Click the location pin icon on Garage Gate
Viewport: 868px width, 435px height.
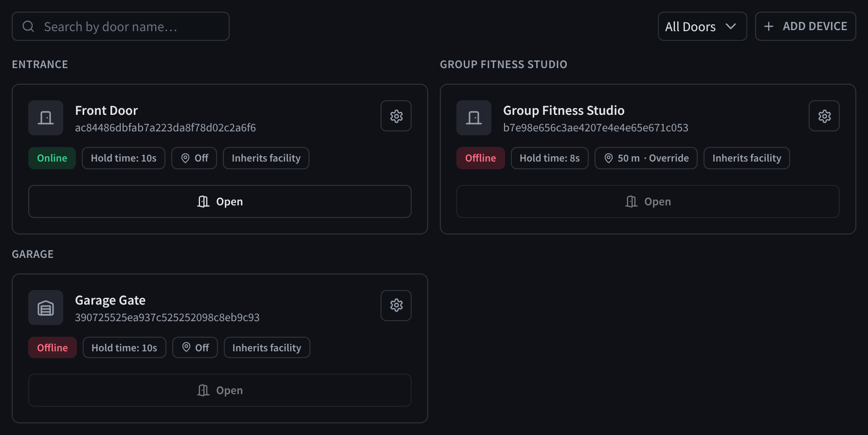(x=186, y=347)
